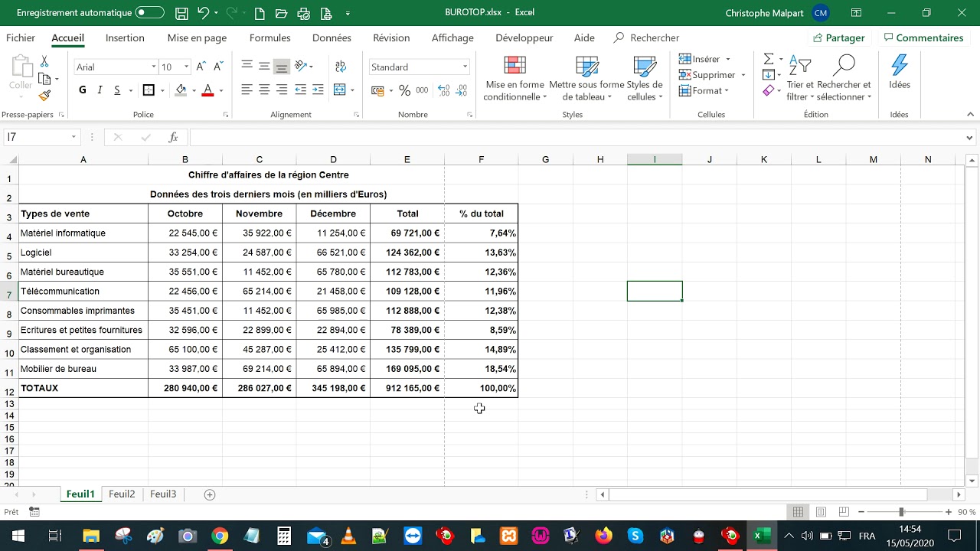Open the number format Standard dropdown
Image resolution: width=980 pixels, height=551 pixels.
pos(465,67)
